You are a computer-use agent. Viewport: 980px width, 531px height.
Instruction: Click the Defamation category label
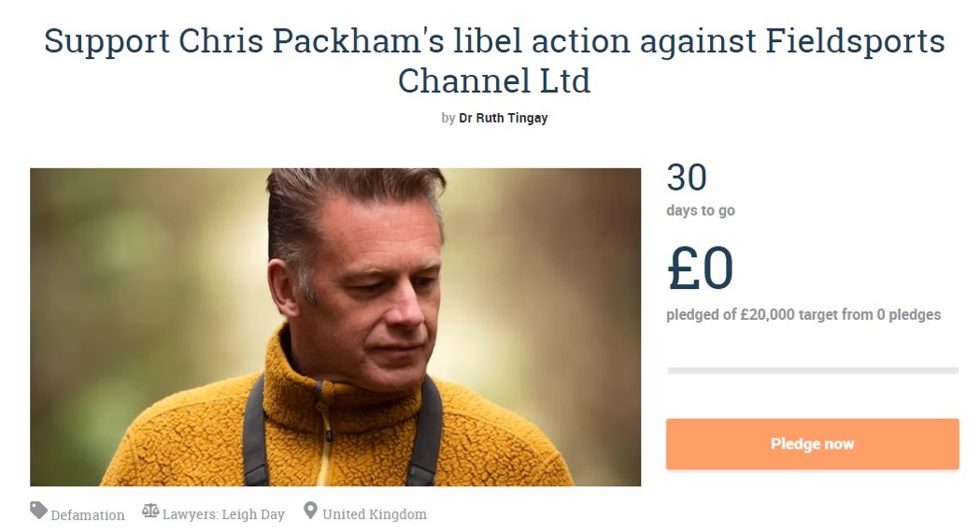tap(88, 515)
